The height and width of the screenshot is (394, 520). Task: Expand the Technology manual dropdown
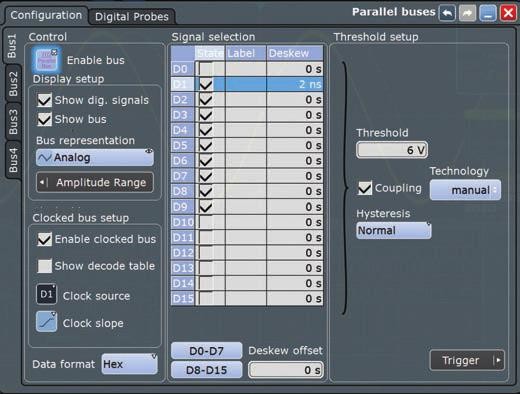(465, 190)
